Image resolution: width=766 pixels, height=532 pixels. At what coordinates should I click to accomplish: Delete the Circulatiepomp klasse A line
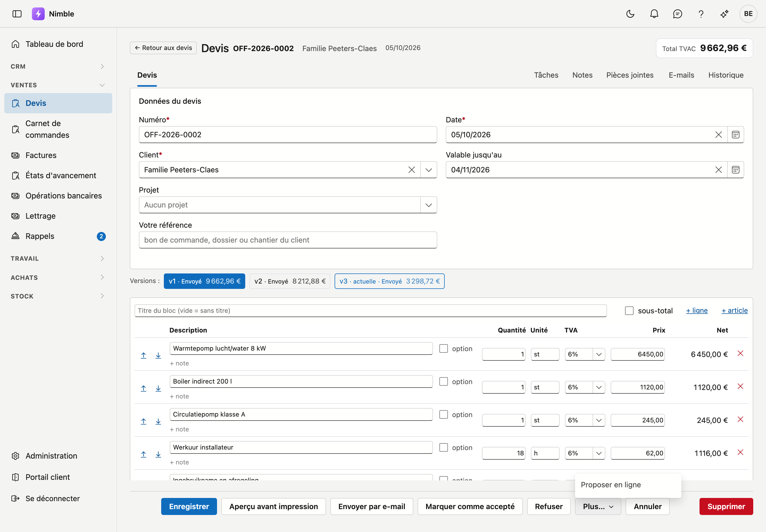coord(740,419)
